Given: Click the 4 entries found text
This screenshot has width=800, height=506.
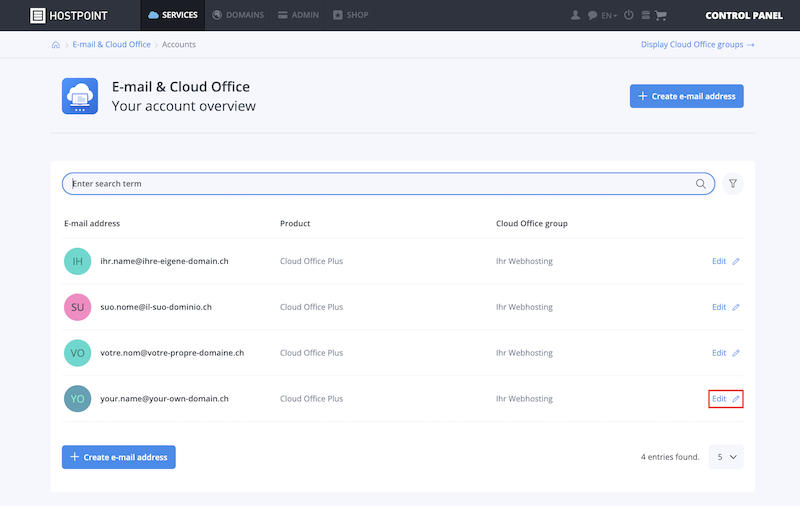Looking at the screenshot, I should (x=670, y=457).
